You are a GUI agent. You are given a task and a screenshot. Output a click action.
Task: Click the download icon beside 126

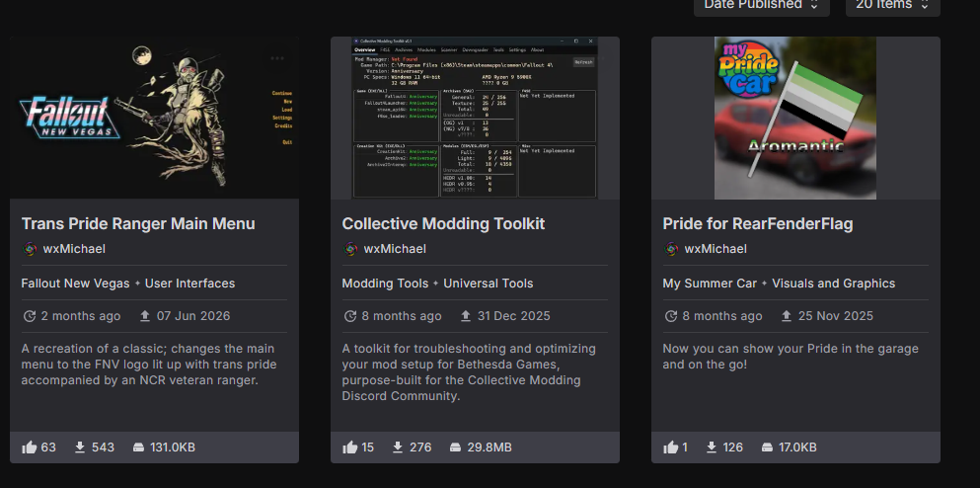point(712,447)
